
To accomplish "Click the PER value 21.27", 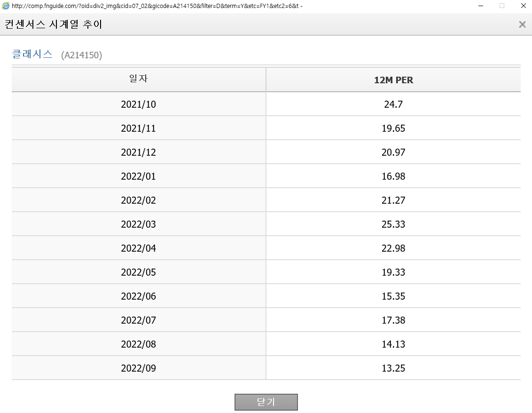I will point(393,200).
